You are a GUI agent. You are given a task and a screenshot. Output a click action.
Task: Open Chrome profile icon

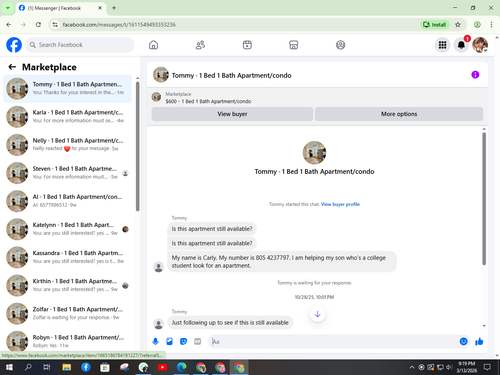(x=477, y=25)
